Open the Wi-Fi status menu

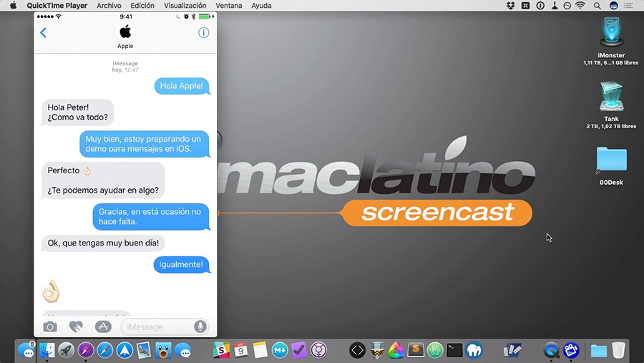pos(580,5)
